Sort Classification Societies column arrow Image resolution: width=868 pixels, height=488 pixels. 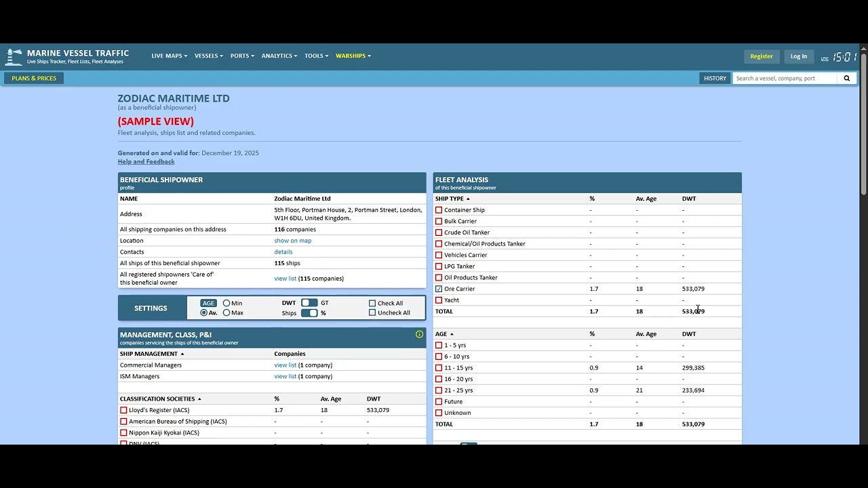point(199,399)
